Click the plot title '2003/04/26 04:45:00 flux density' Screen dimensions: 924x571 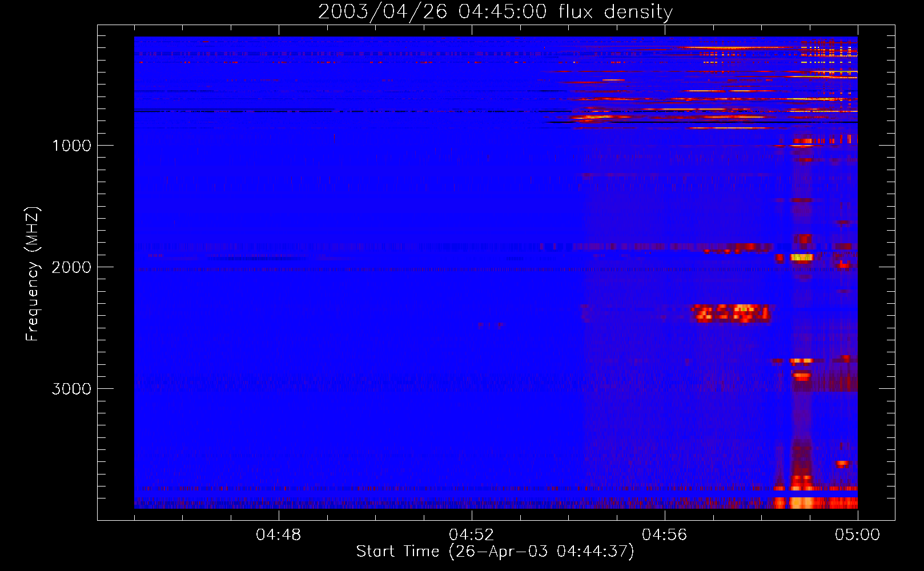tap(495, 12)
